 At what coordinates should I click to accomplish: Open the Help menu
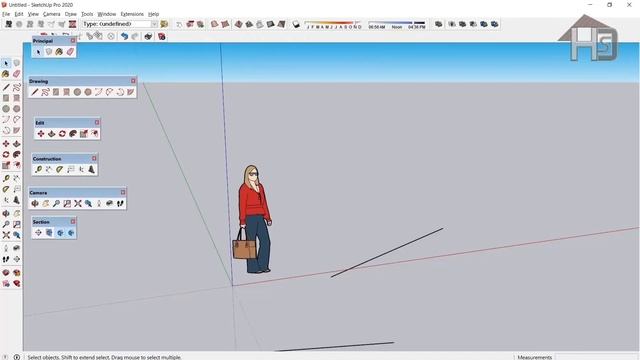click(153, 14)
